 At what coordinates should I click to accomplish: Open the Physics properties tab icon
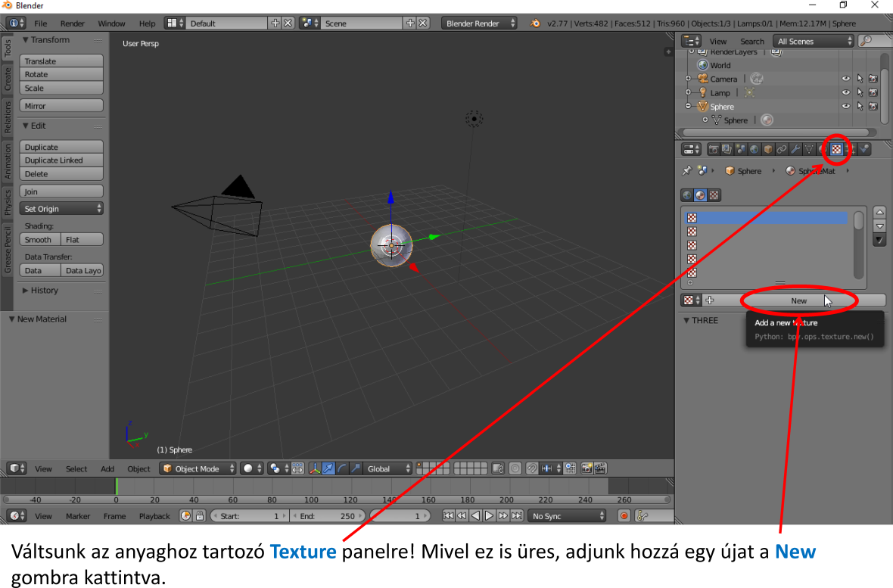tap(864, 149)
